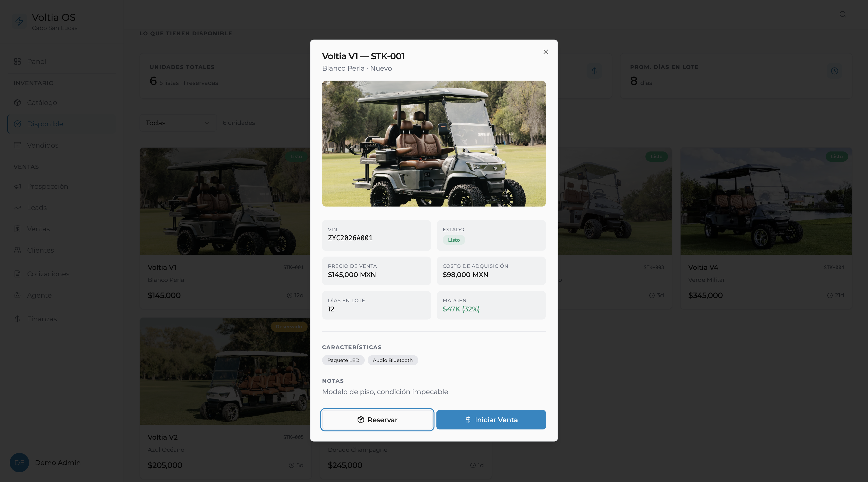Click the Finanzas dollar icon
The height and width of the screenshot is (482, 868).
coord(17,319)
